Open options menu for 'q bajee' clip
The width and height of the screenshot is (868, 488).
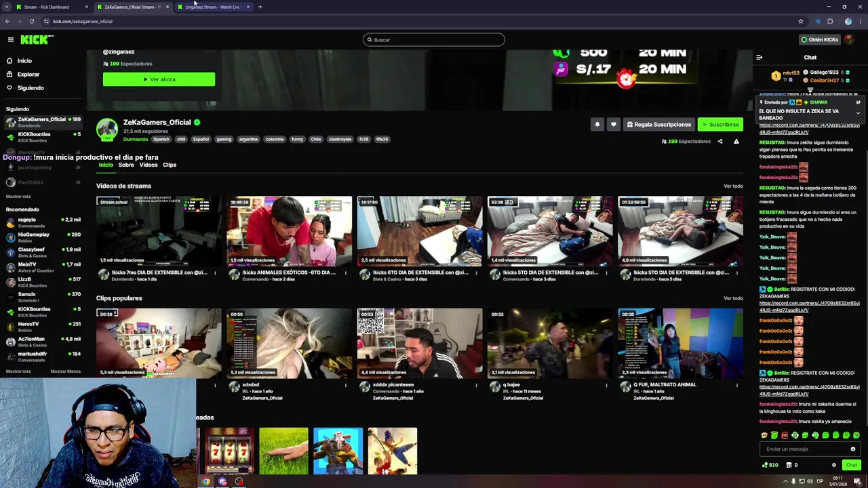[x=606, y=386]
